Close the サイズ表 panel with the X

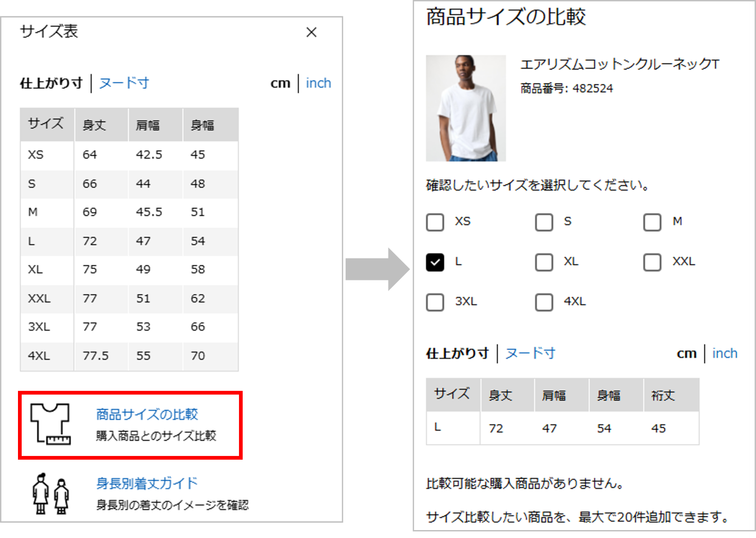click(x=311, y=32)
